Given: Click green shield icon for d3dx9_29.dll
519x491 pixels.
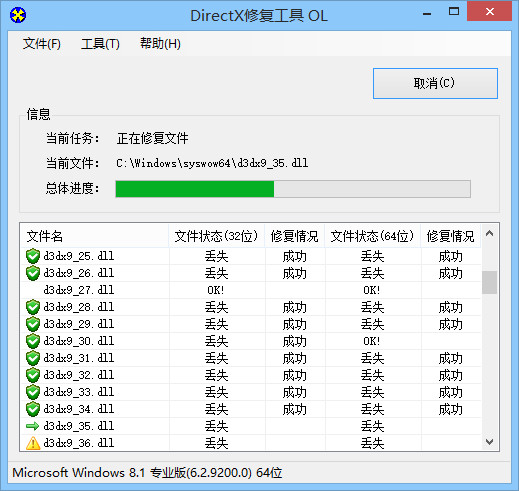Looking at the screenshot, I should point(33,324).
